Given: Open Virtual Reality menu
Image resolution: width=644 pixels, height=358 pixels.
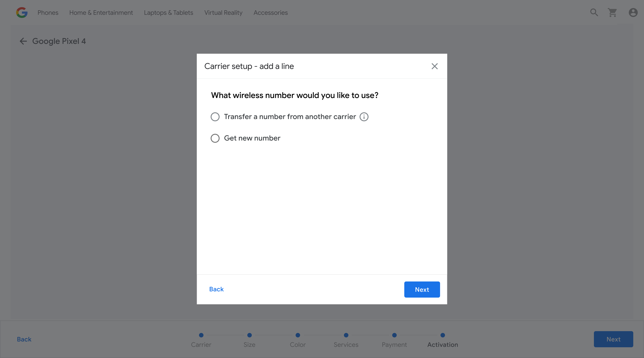Looking at the screenshot, I should (x=223, y=13).
